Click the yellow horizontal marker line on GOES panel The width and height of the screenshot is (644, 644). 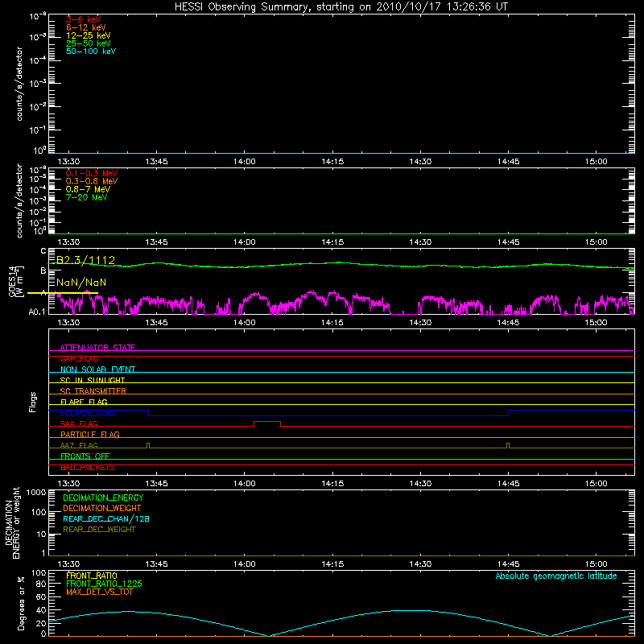coord(63,293)
